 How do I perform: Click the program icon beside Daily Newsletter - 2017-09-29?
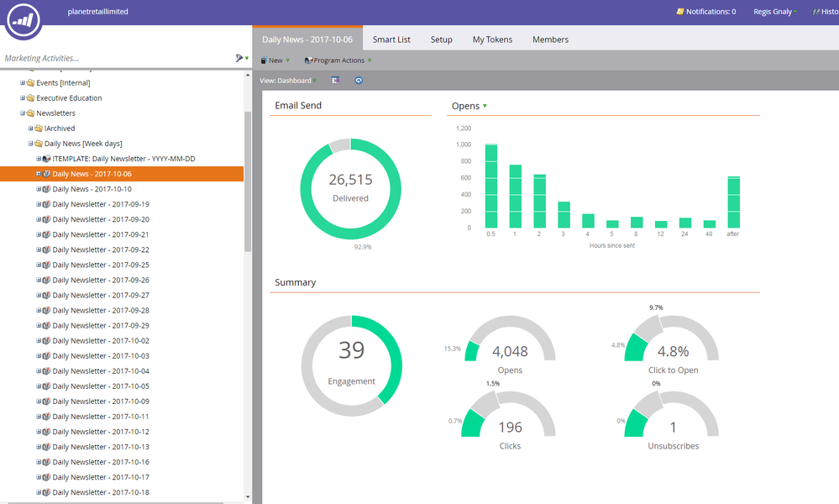[x=46, y=325]
